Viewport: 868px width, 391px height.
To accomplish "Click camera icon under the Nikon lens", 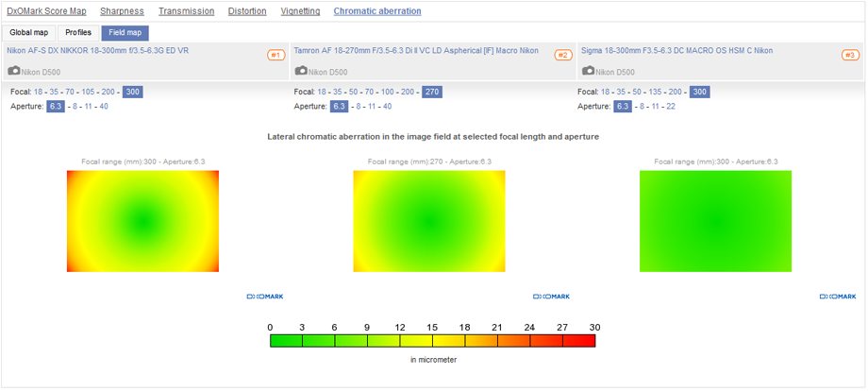I will pyautogui.click(x=14, y=71).
